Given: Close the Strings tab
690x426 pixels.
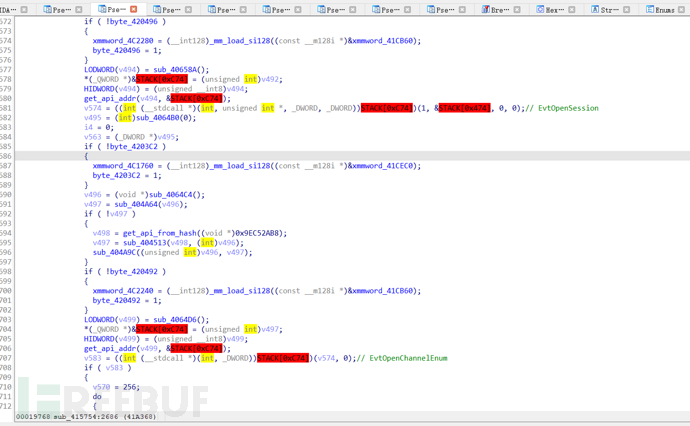Looking at the screenshot, I should pos(626,9).
